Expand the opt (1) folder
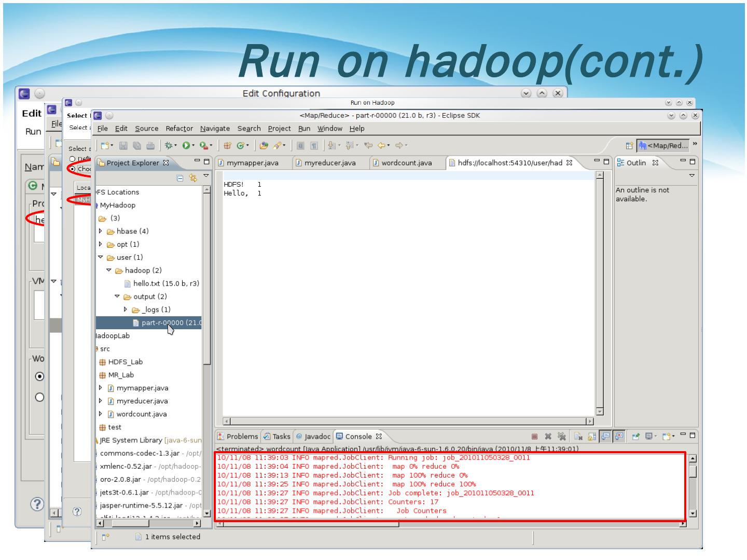 (x=101, y=244)
